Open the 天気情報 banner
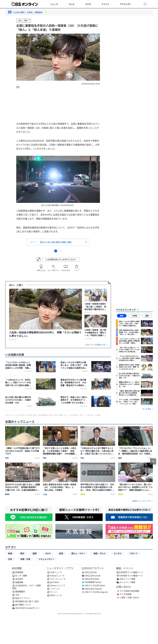 pos(79,531)
